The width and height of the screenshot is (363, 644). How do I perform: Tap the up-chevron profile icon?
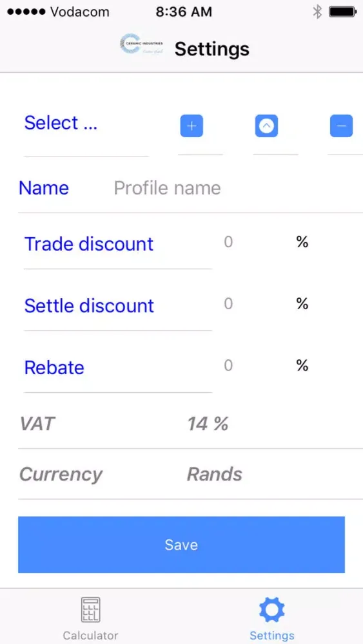266,126
